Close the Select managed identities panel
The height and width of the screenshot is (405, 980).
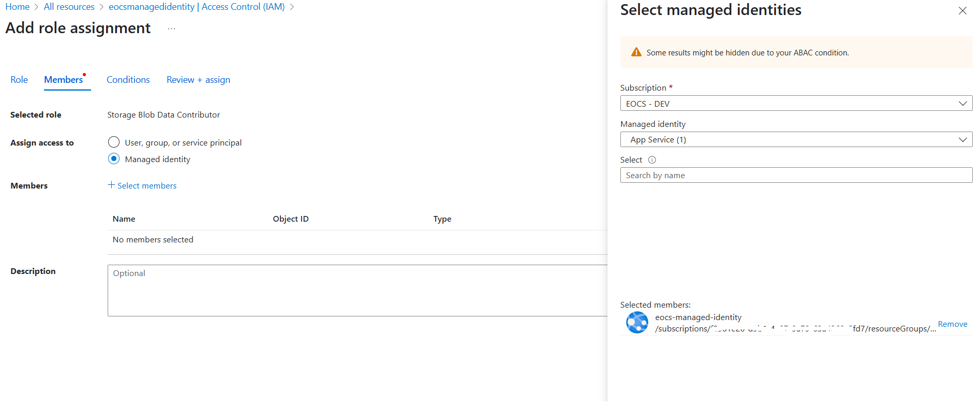[x=962, y=10]
